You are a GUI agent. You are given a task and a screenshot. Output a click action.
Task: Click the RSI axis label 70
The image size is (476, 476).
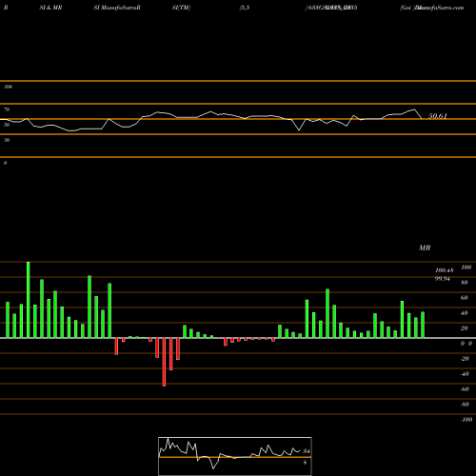(7, 109)
